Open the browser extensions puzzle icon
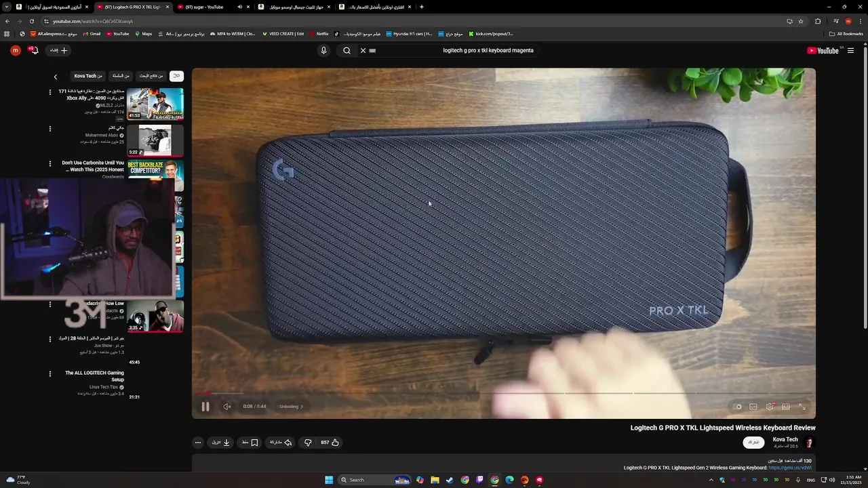 coord(818,21)
